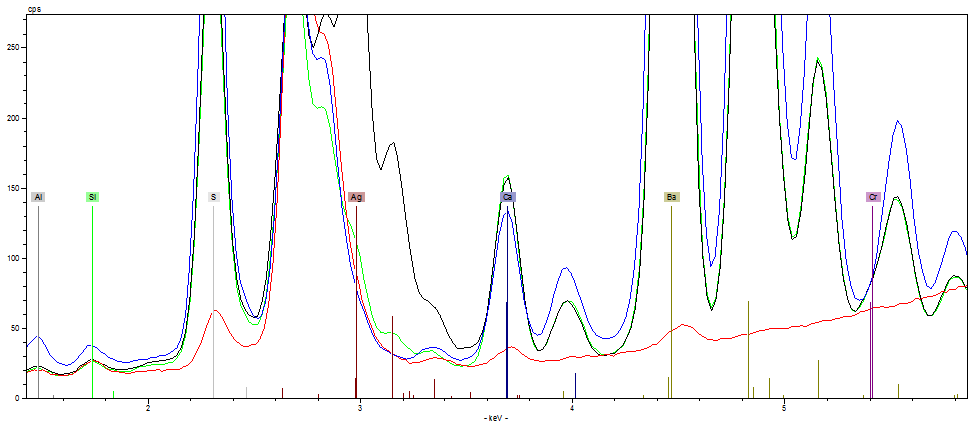Click the green Si element tag
The height and width of the screenshot is (425, 975).
tap(92, 197)
